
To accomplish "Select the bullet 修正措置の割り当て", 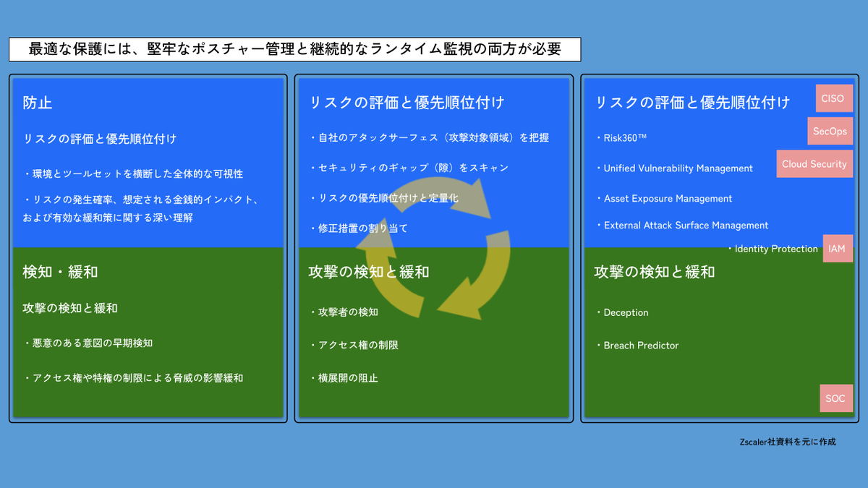I will (358, 228).
